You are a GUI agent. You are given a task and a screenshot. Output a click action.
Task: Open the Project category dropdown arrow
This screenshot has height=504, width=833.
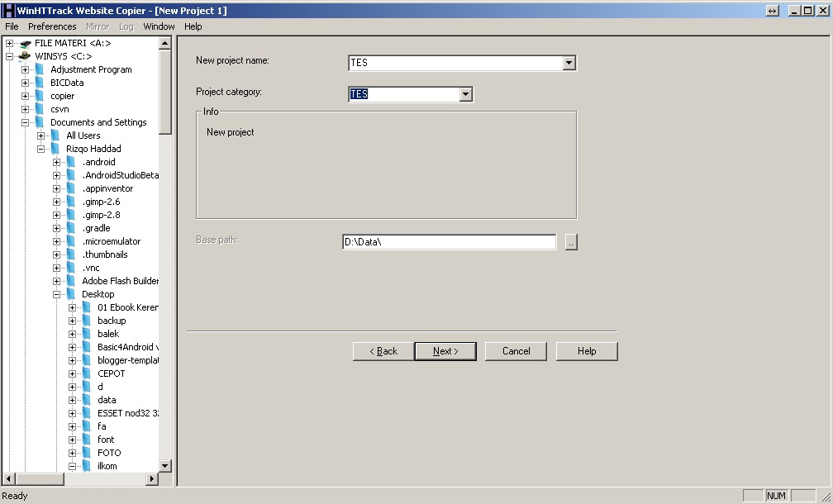(465, 94)
